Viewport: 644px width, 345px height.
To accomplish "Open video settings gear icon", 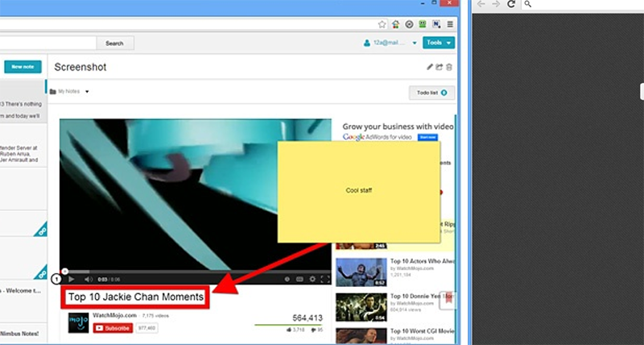I will (x=312, y=279).
